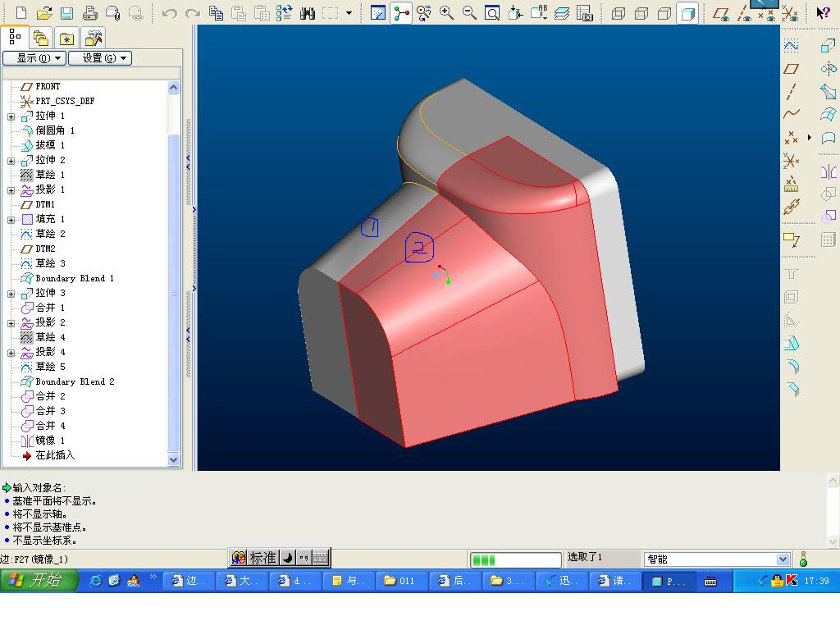
Task: Create a datum coordinate system
Action: (x=792, y=160)
